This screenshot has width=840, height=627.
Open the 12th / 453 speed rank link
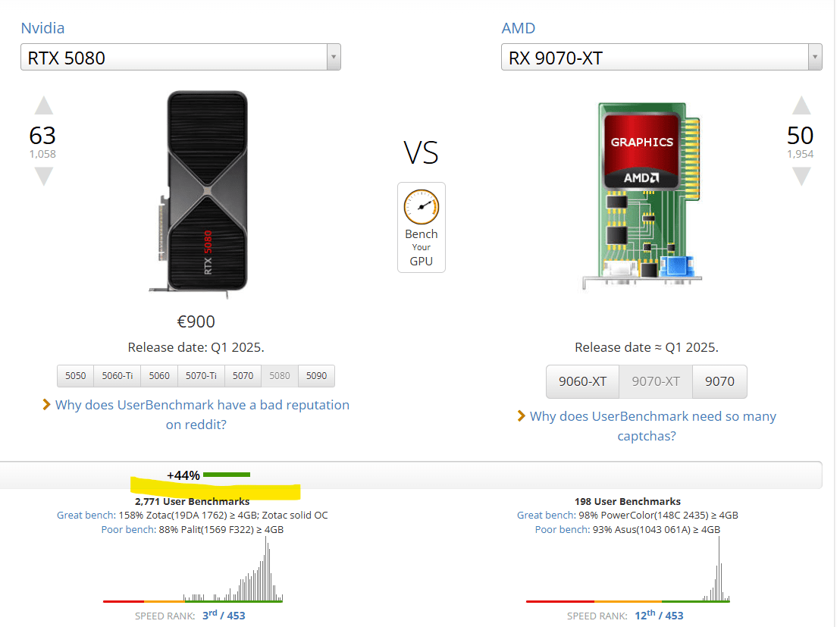[x=659, y=615]
